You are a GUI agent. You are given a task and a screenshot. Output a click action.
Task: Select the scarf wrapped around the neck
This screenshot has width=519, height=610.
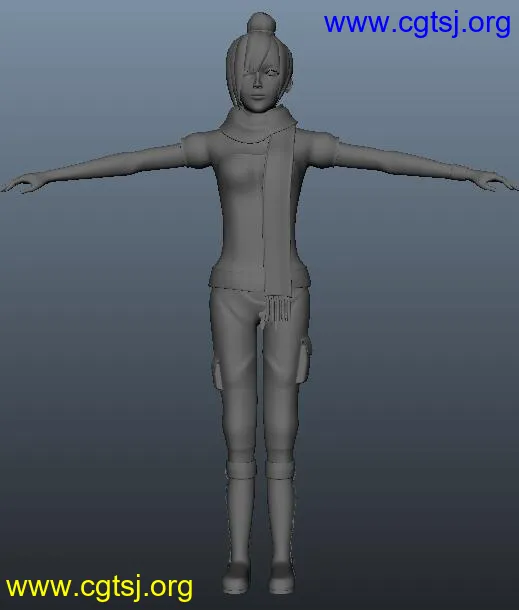tap(257, 124)
